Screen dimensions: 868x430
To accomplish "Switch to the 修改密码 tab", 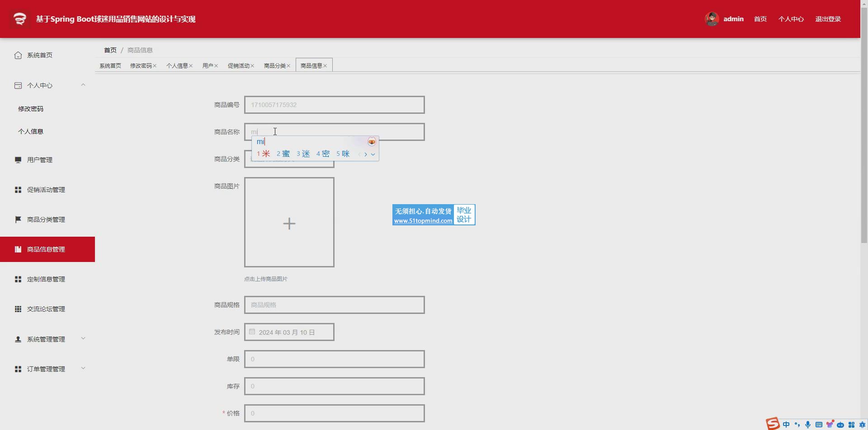I will (141, 66).
